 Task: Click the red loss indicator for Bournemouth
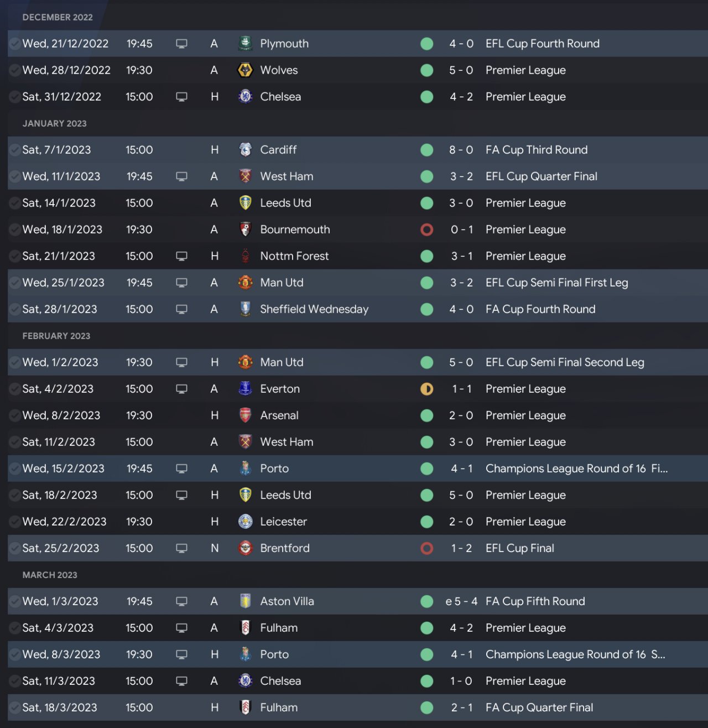point(426,230)
